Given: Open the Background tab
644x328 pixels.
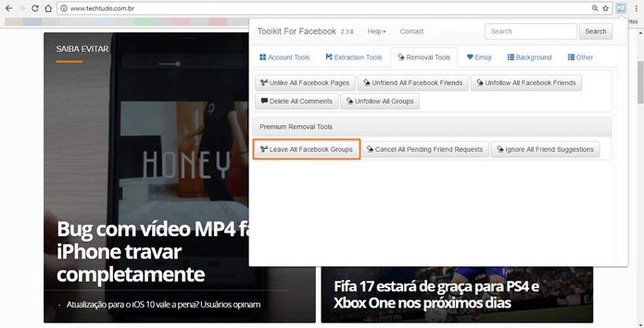Looking at the screenshot, I should click(529, 57).
